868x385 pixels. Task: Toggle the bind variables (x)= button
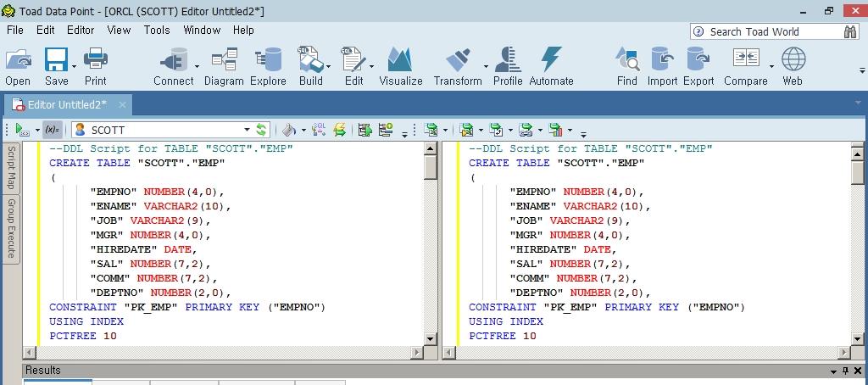click(52, 130)
